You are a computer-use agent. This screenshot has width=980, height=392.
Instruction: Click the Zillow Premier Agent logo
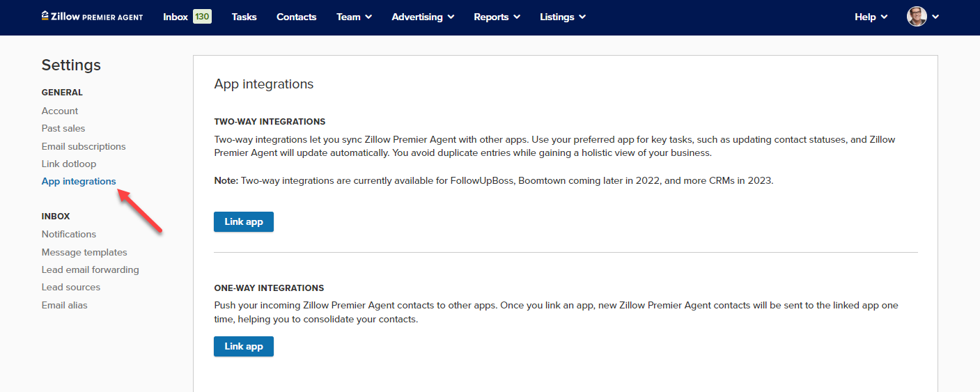coord(92,17)
